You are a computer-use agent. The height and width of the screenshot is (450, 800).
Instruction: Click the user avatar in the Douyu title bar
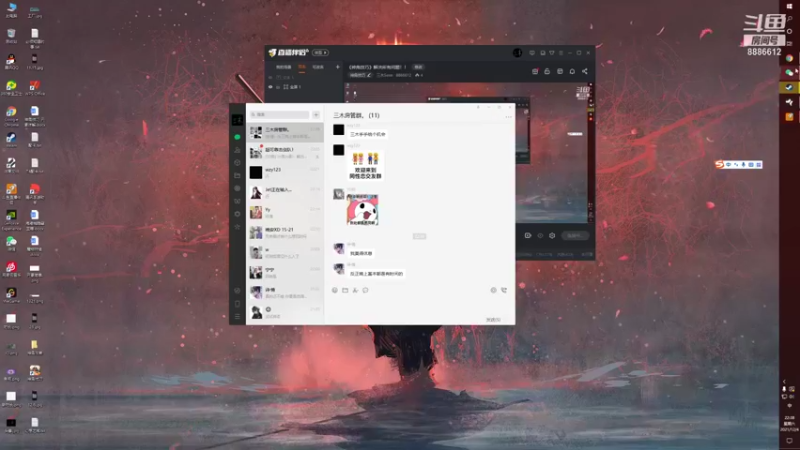(x=517, y=53)
